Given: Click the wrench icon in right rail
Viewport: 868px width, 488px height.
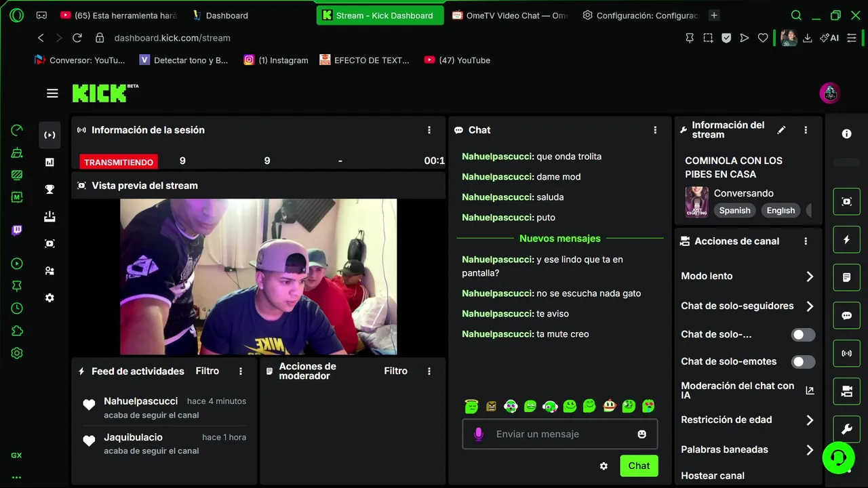Looking at the screenshot, I should coord(846,429).
